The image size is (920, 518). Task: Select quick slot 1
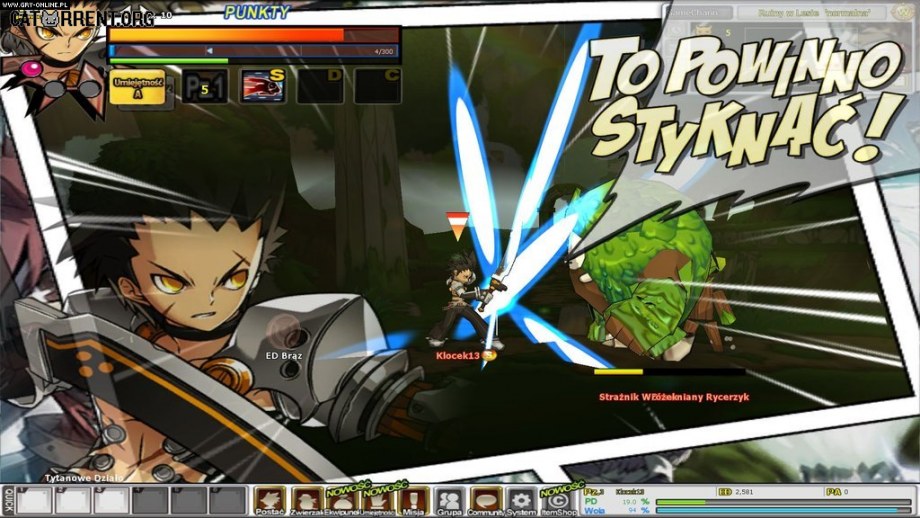[x=34, y=500]
